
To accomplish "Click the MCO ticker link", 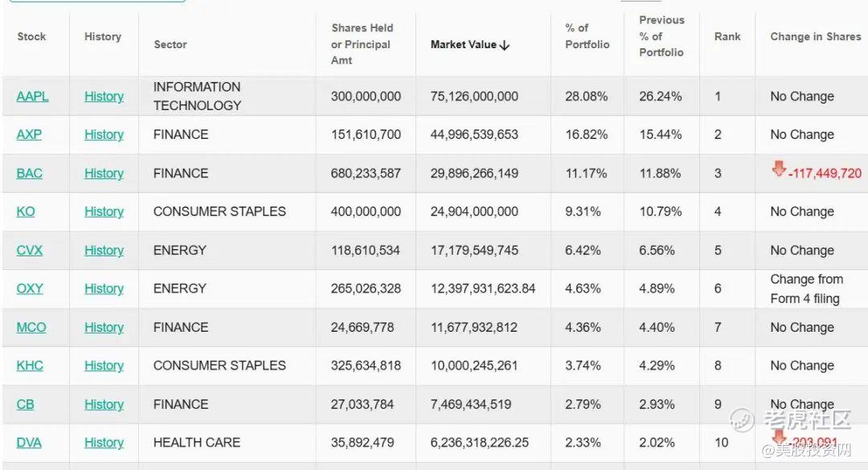I will [31, 327].
